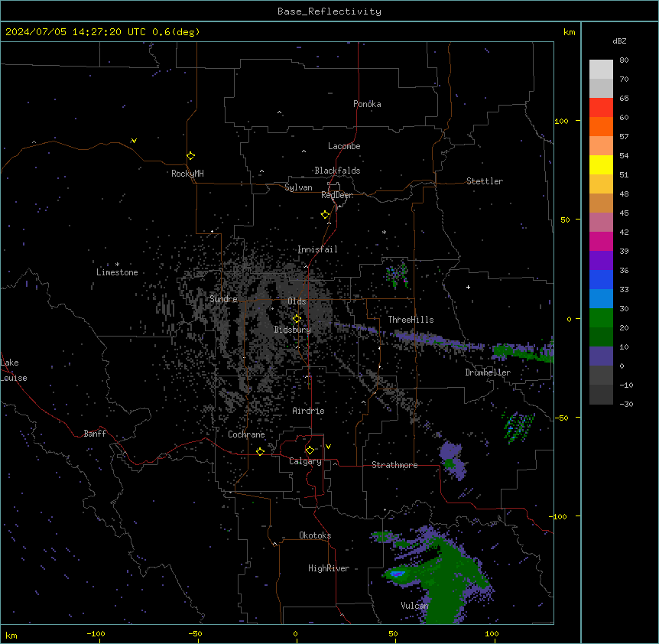Screen dimensions: 659x644
Task: Click the -50 tick label on right axis
Action: (x=561, y=418)
